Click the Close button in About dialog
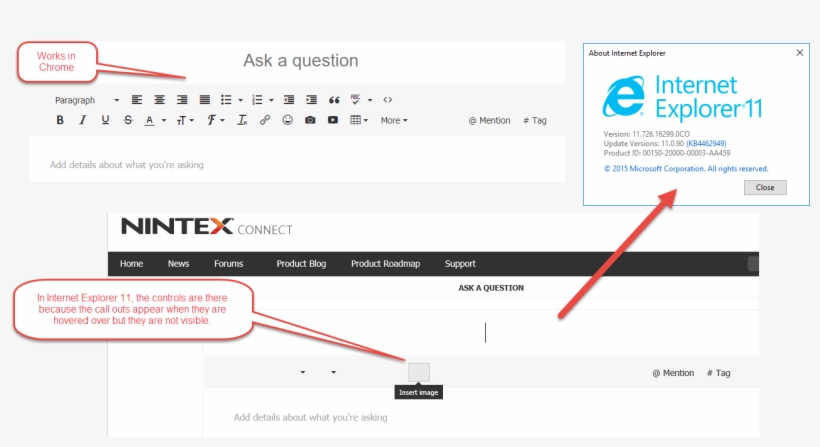Screen dimensions: 820x447 (765, 187)
